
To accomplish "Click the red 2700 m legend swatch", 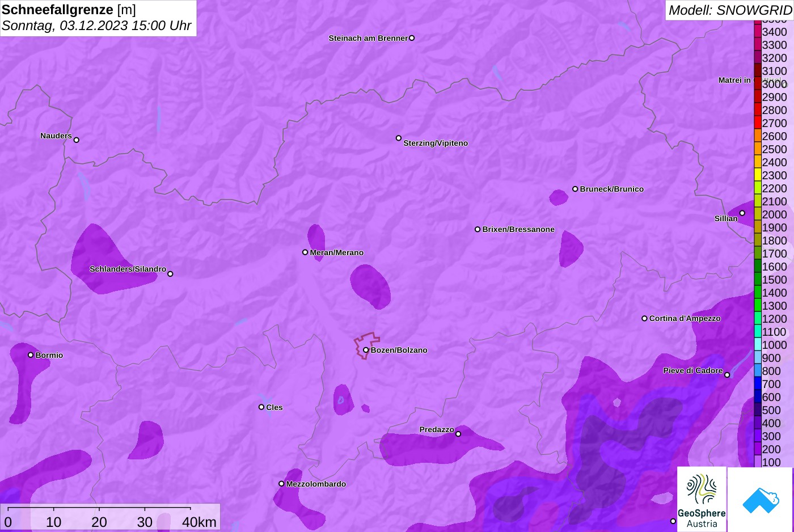I will point(758,123).
